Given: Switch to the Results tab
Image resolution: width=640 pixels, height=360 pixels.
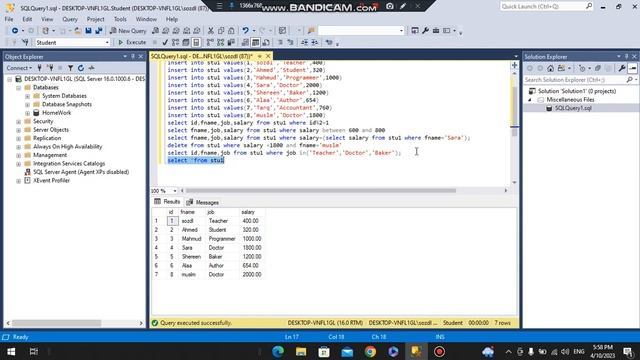Looking at the screenshot, I should point(167,202).
